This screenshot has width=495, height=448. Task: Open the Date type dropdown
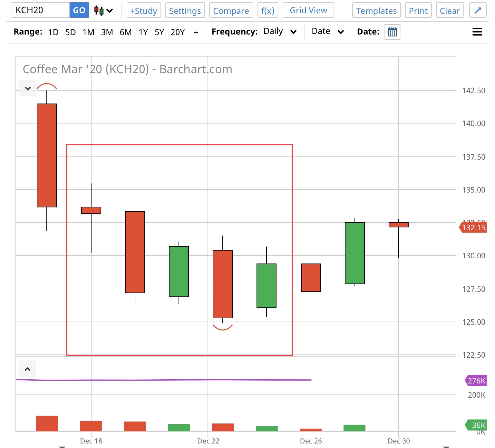click(327, 32)
